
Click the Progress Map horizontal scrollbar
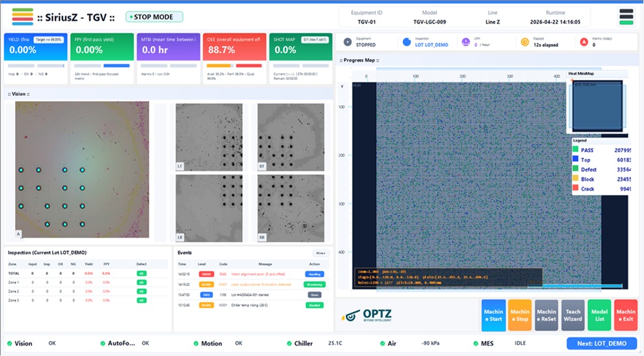pyautogui.click(x=575, y=286)
